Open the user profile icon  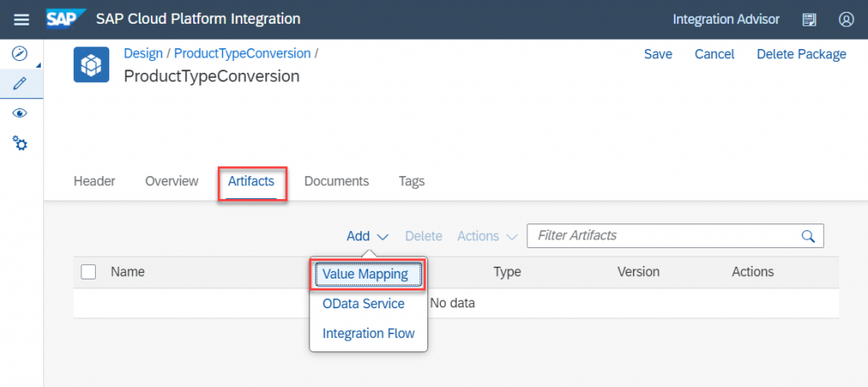click(846, 20)
